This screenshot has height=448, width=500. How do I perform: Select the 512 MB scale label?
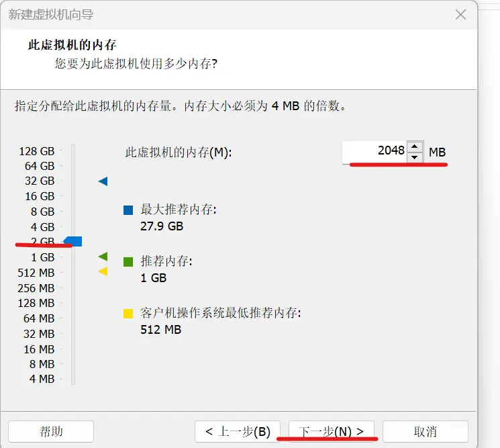pyautogui.click(x=36, y=273)
